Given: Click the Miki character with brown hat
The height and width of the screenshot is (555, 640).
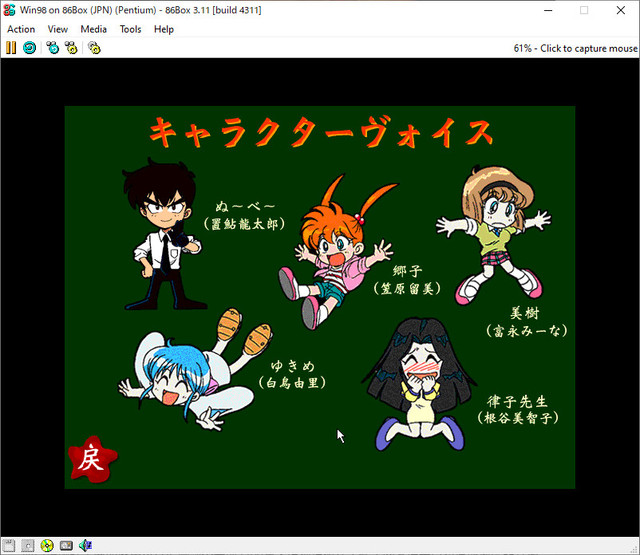Looking at the screenshot, I should tap(495, 235).
